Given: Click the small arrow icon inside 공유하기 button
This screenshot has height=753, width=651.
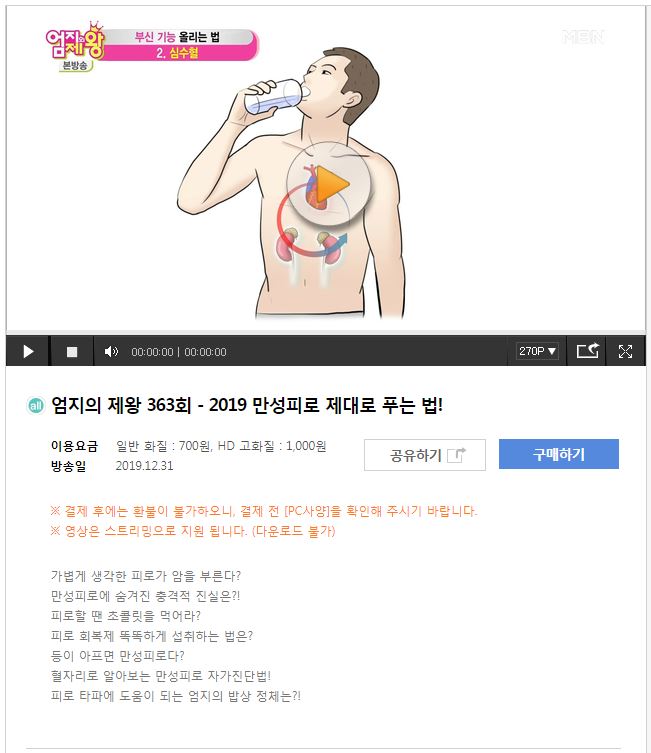Looking at the screenshot, I should (x=457, y=455).
